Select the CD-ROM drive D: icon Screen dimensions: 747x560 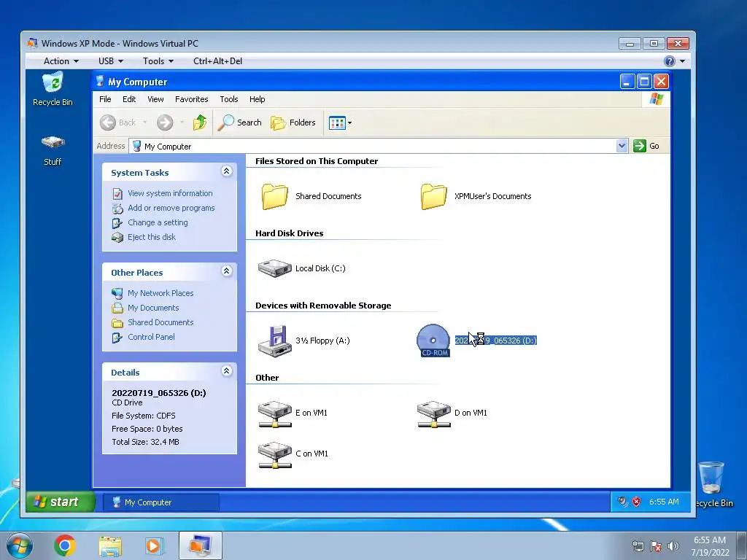[x=433, y=340]
